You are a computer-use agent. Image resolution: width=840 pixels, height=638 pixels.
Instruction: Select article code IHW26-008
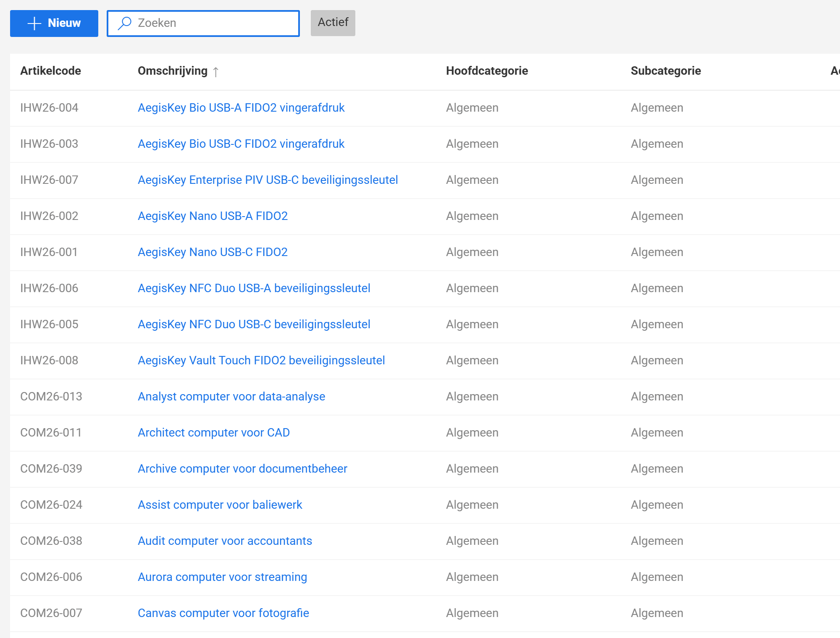(x=49, y=361)
